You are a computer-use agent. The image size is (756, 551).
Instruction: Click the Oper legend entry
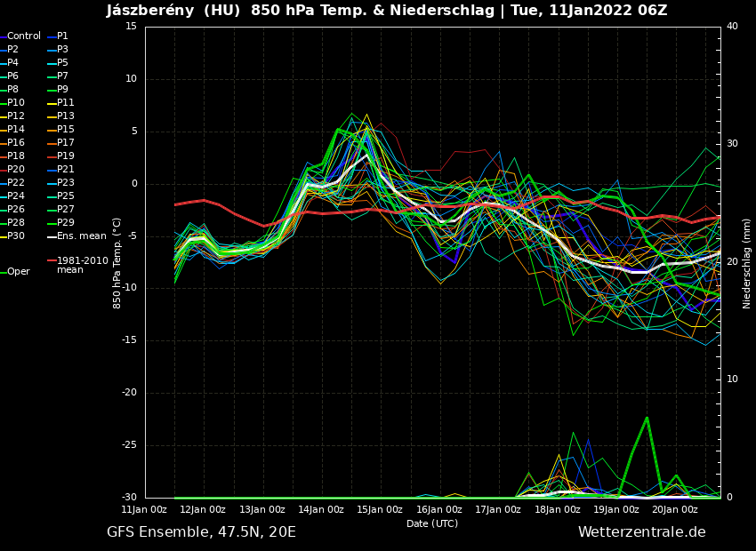click(18, 272)
